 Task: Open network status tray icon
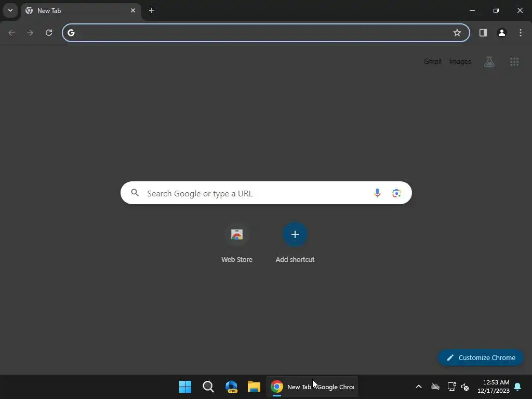point(451,387)
